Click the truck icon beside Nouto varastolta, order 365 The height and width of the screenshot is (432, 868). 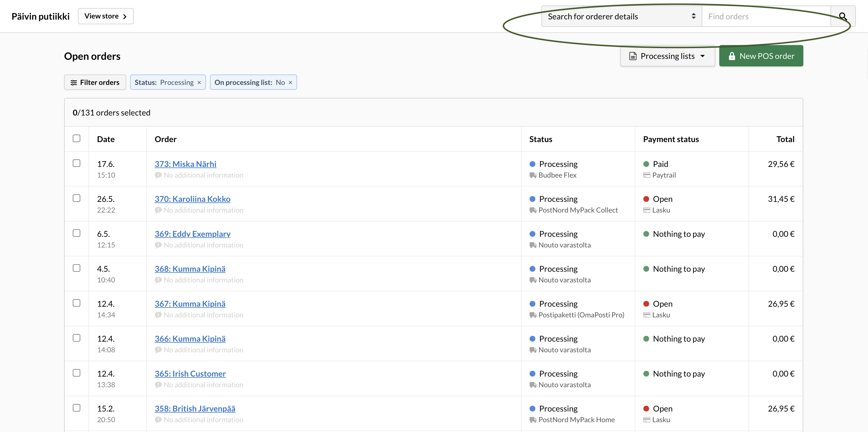pos(533,385)
